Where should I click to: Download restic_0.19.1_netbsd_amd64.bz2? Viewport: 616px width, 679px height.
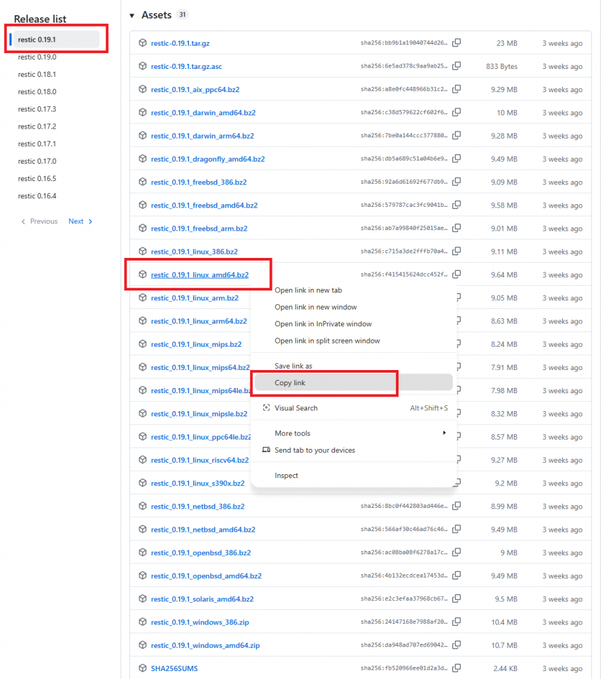click(203, 529)
